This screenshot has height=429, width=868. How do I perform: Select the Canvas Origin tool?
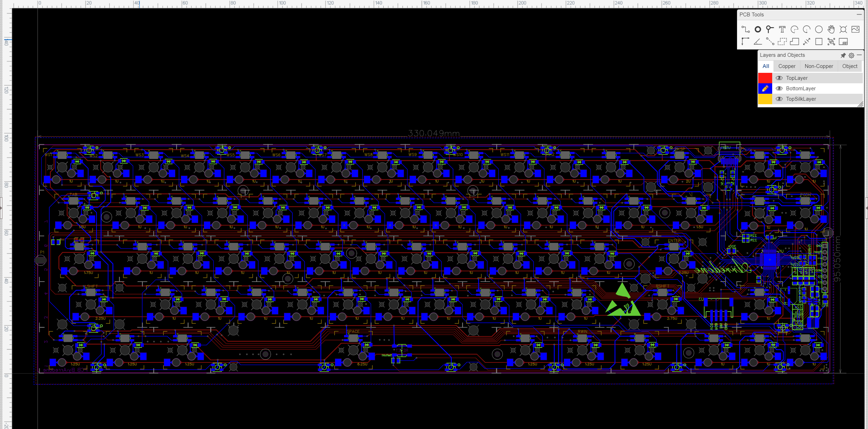pos(745,42)
